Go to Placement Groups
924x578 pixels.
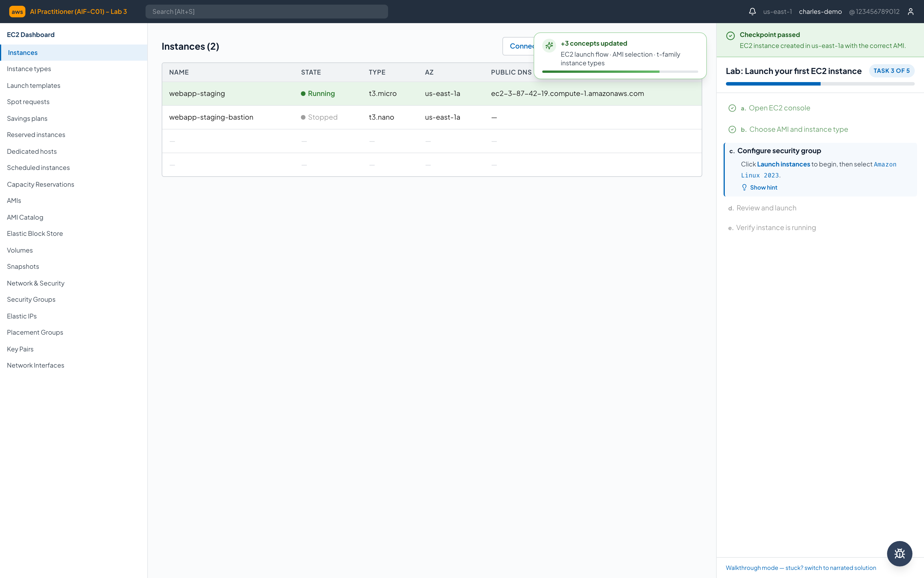[x=35, y=332]
